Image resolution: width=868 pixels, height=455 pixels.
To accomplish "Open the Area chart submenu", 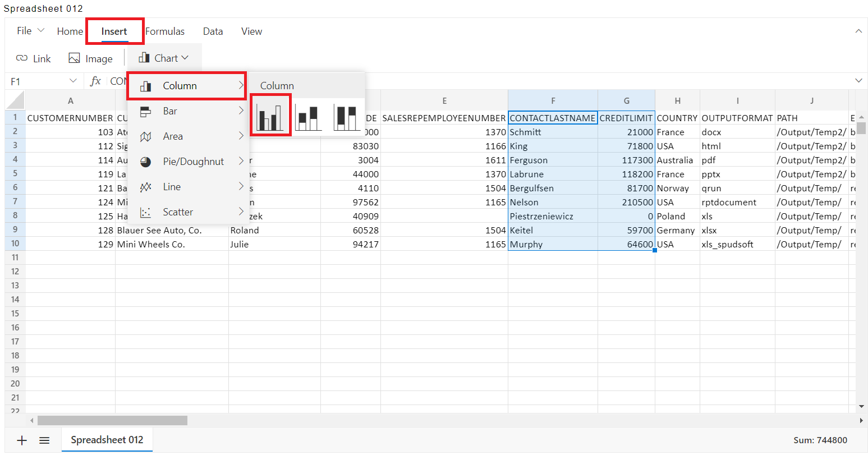I will click(x=187, y=136).
